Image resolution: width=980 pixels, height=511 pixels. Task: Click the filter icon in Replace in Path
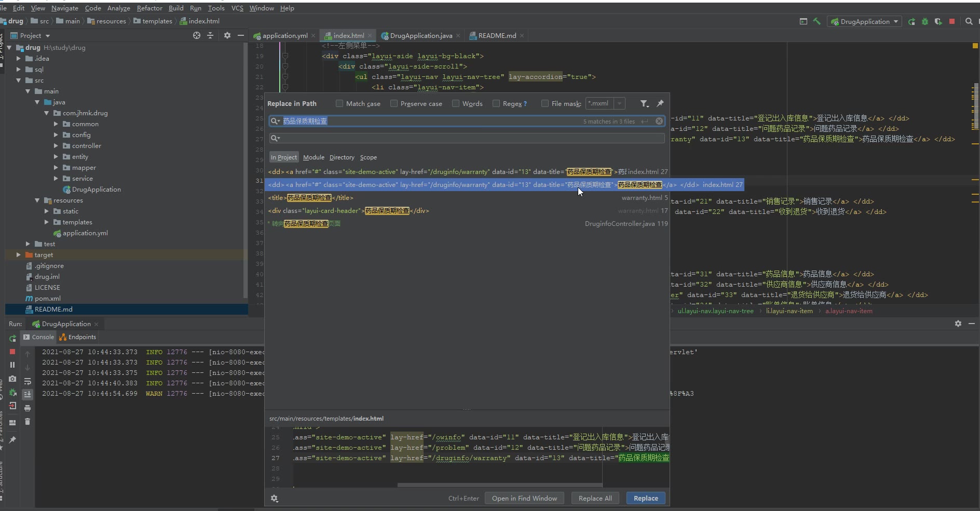click(x=644, y=104)
